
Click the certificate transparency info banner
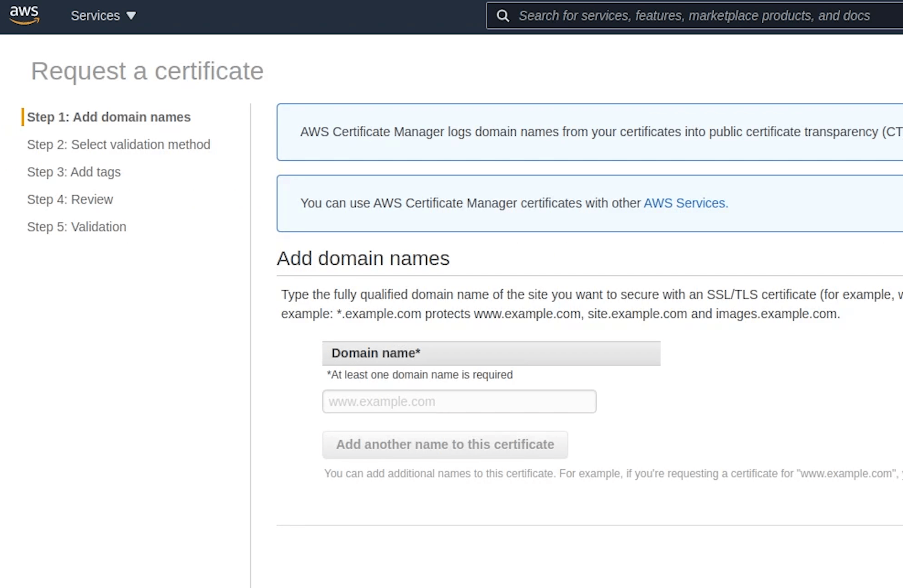pos(589,132)
